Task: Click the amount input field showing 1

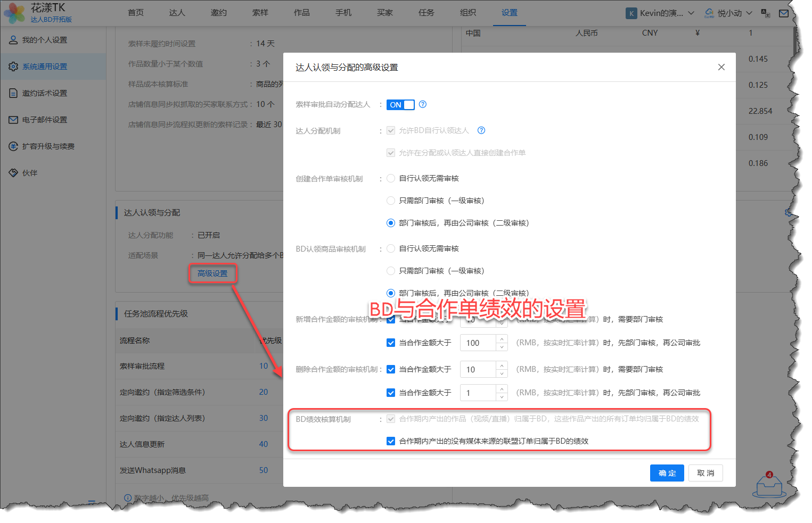Action: tap(478, 393)
